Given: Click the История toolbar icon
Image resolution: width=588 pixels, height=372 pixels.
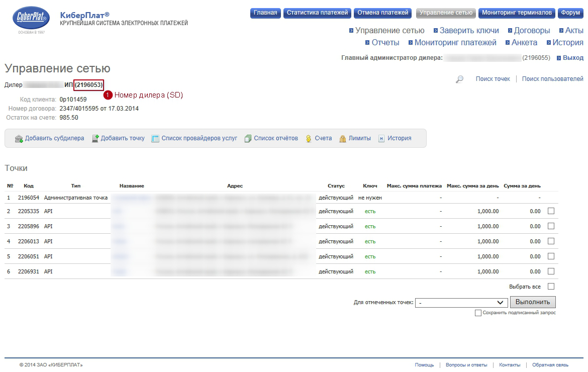Looking at the screenshot, I should point(381,139).
